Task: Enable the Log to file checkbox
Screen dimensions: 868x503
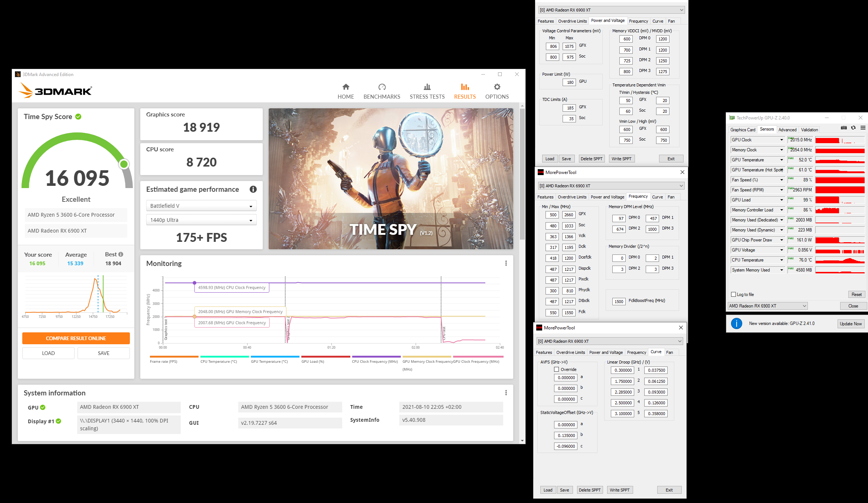Action: point(733,295)
